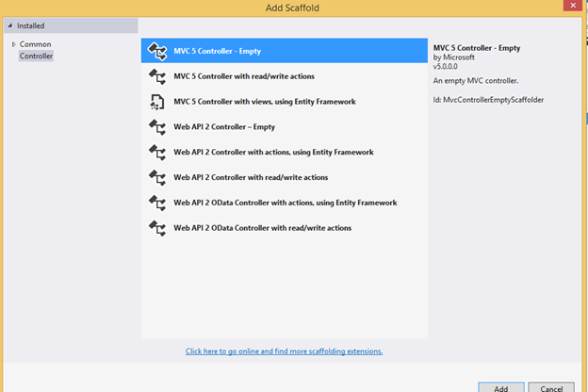The width and height of the screenshot is (588, 392).
Task: Choose MVC 5 Controller with views, using Entity Framework
Action: tap(285, 101)
